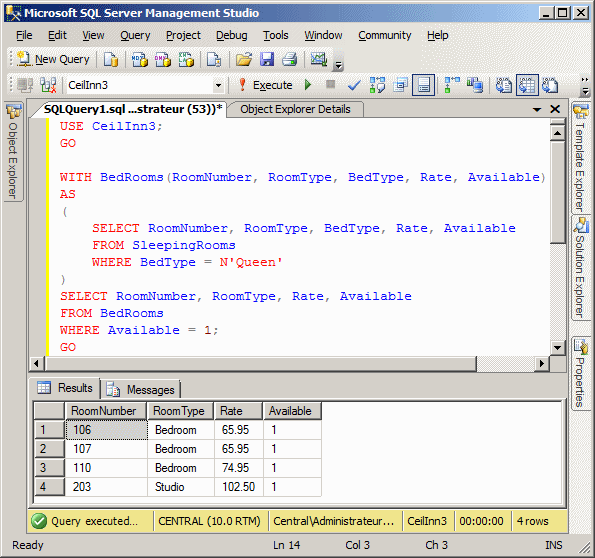This screenshot has width=595, height=558.
Task: Parse the query with the blue checkmark
Action: pos(354,85)
